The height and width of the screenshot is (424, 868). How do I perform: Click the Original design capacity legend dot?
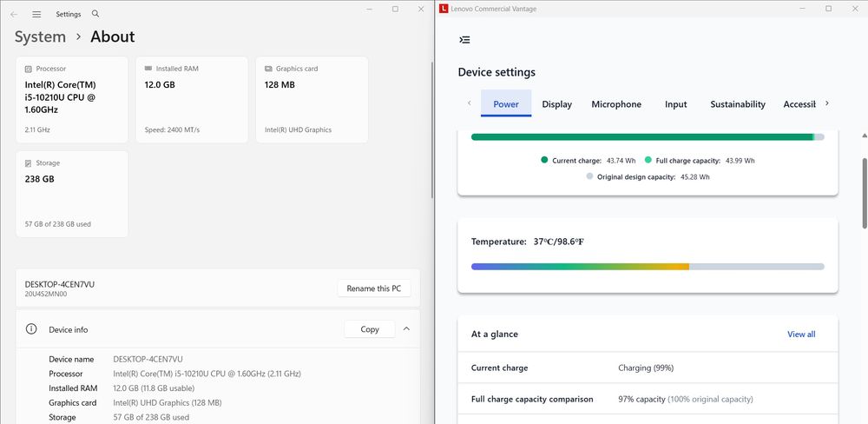point(589,176)
